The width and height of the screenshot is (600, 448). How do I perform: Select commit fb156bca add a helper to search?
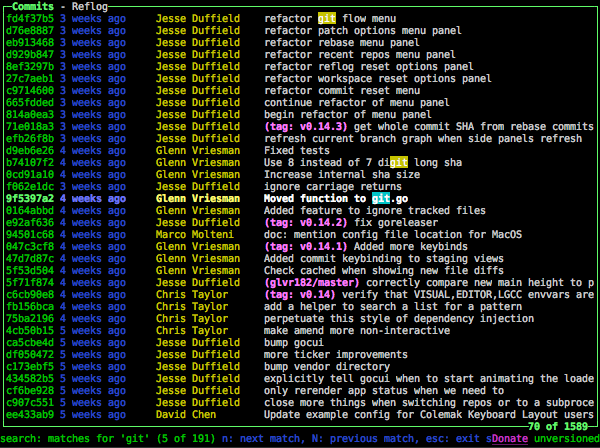tap(300, 306)
